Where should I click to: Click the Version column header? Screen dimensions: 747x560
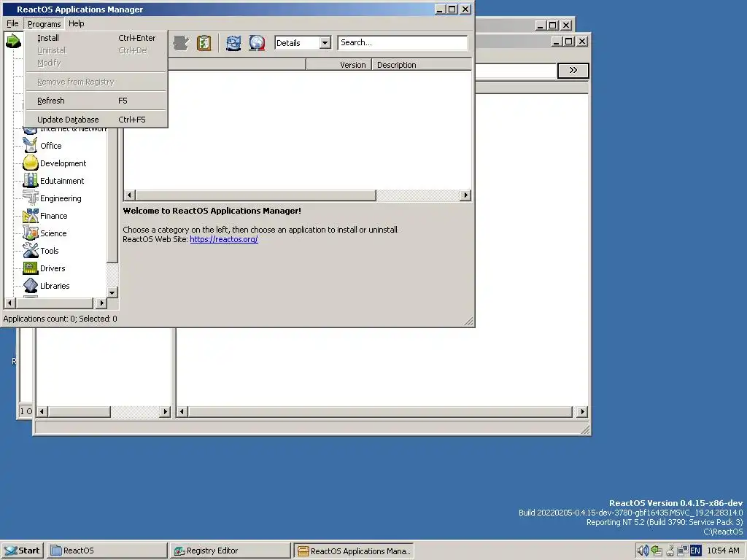coord(338,65)
